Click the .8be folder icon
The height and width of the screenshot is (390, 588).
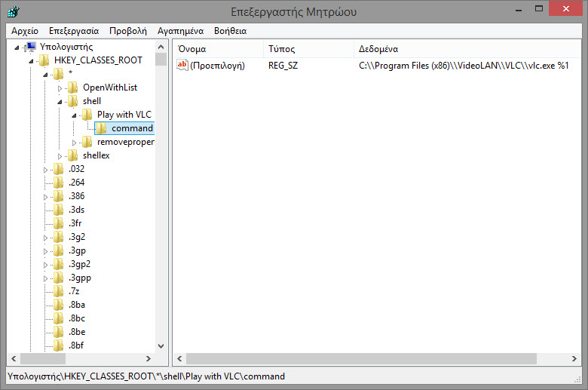pos(59,332)
